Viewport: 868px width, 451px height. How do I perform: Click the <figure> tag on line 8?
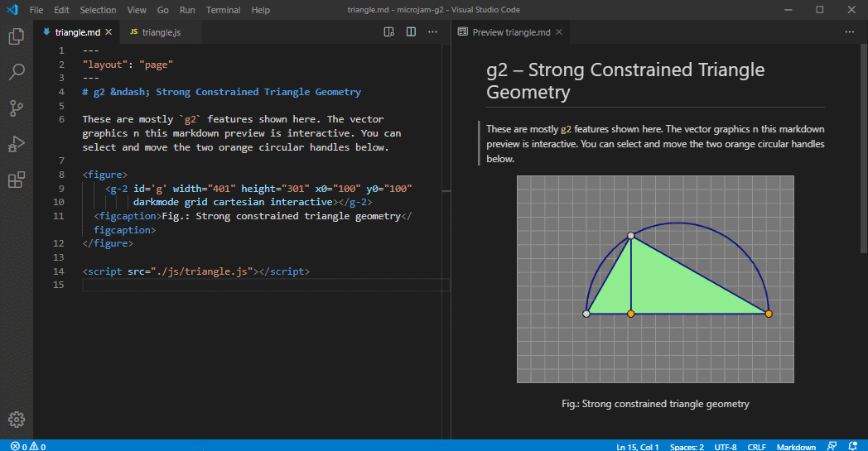click(105, 175)
